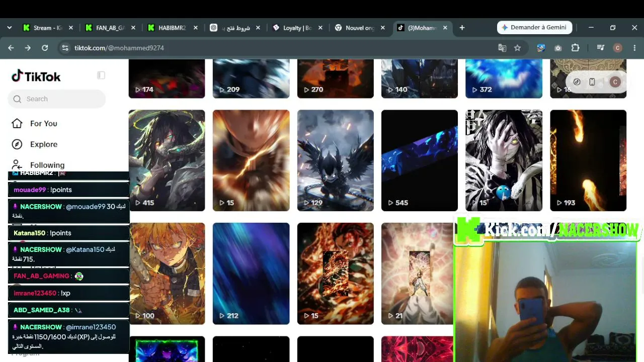Open the yellow-haired character video with 100 views
This screenshot has width=644, height=362.
(x=167, y=274)
